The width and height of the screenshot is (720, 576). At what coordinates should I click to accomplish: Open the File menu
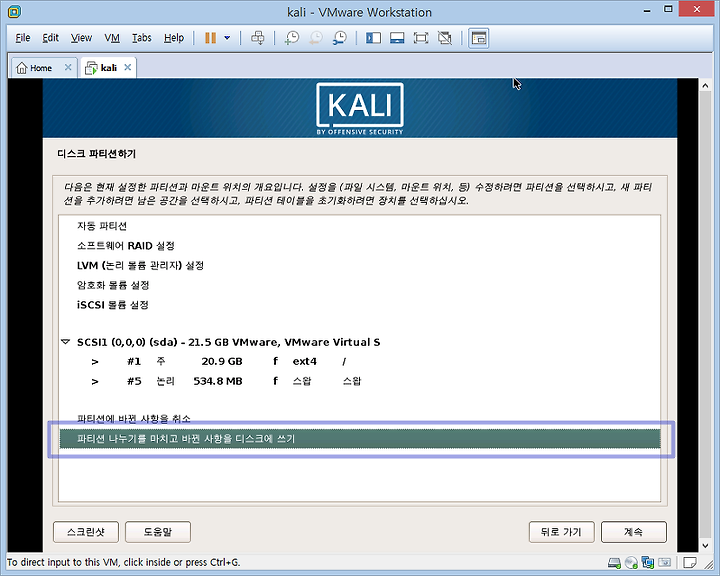point(22,38)
